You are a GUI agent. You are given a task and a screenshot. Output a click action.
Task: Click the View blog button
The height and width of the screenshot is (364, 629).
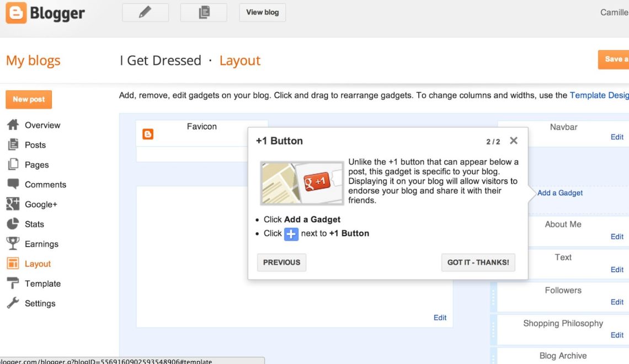pos(262,13)
